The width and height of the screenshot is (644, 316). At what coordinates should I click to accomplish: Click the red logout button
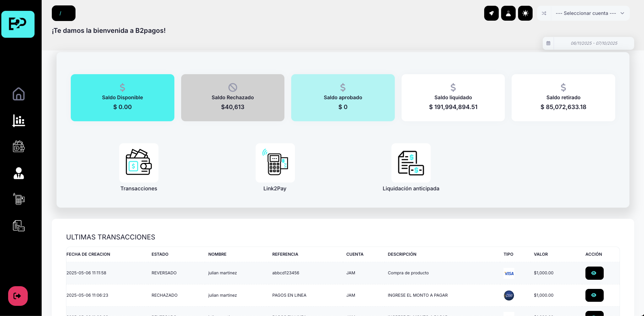tap(18, 296)
